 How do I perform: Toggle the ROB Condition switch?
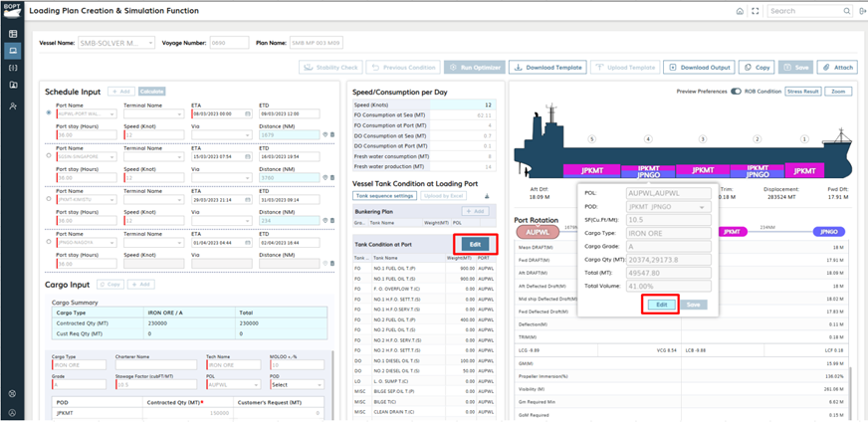pyautogui.click(x=736, y=91)
